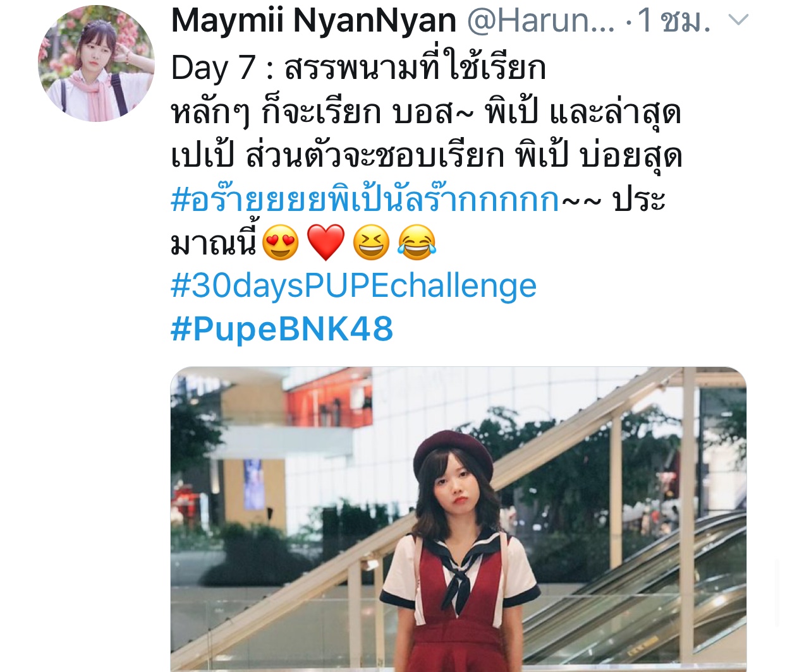Viewport: 785px width, 672px height.
Task: Click the word มาณนี้ before emojis
Action: (x=214, y=243)
